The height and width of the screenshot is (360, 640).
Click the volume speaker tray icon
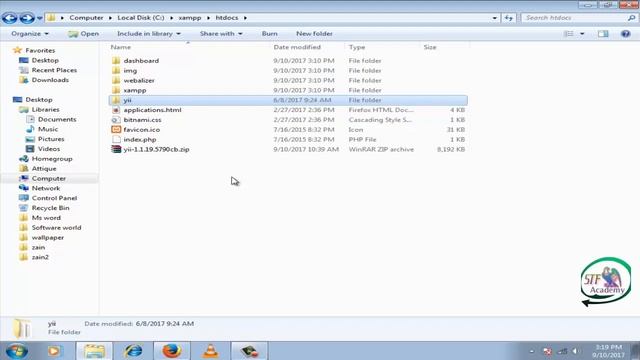pos(575,351)
